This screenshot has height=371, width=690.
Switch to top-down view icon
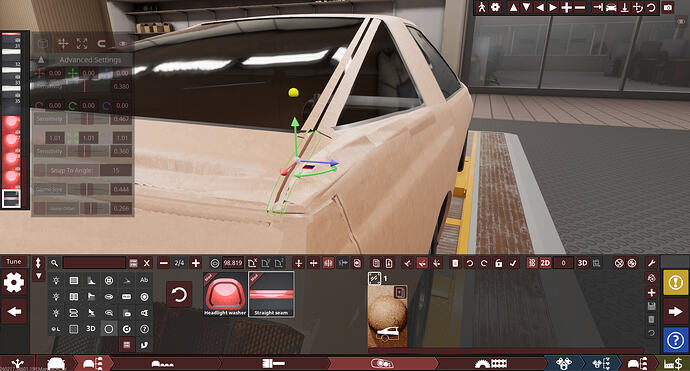point(624,7)
